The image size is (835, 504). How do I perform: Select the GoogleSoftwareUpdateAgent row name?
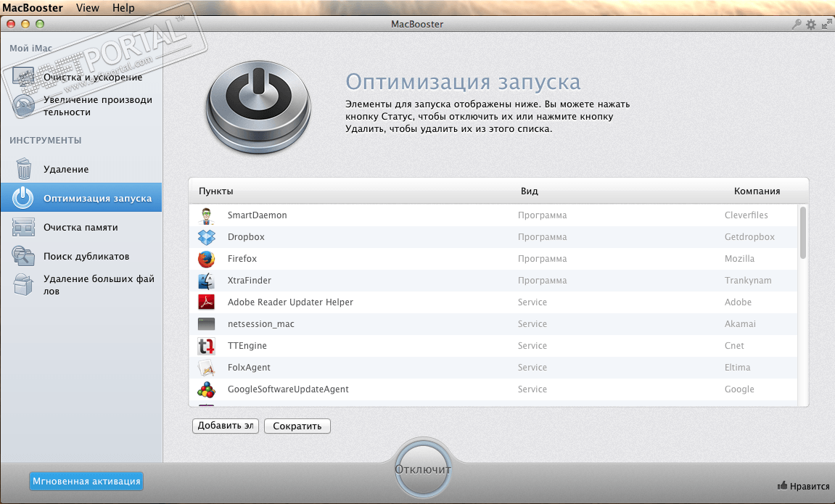tap(288, 389)
